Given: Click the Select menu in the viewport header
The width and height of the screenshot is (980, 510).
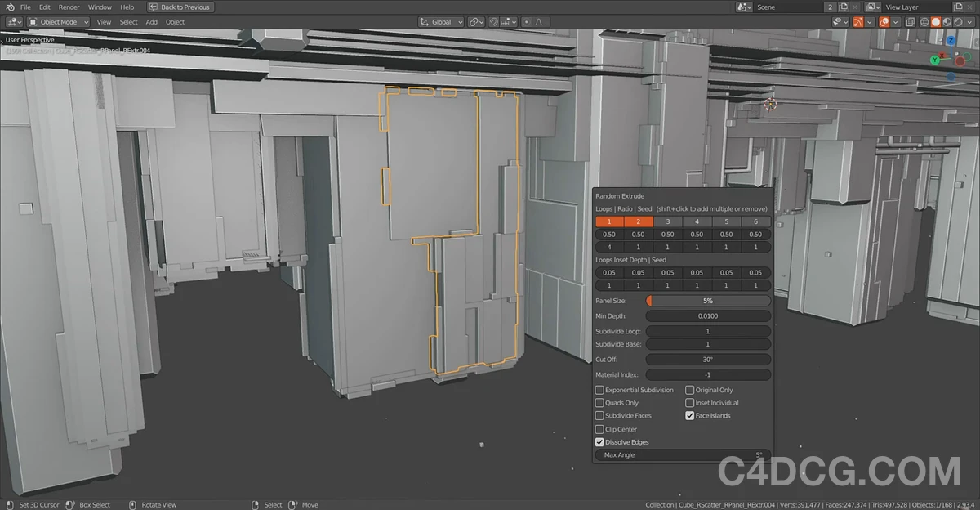Looking at the screenshot, I should pos(128,22).
